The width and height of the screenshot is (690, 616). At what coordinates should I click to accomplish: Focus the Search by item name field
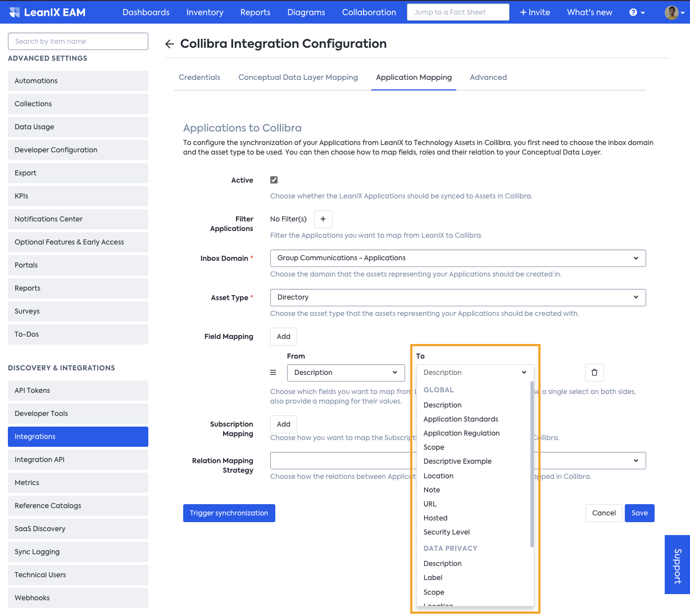(78, 42)
